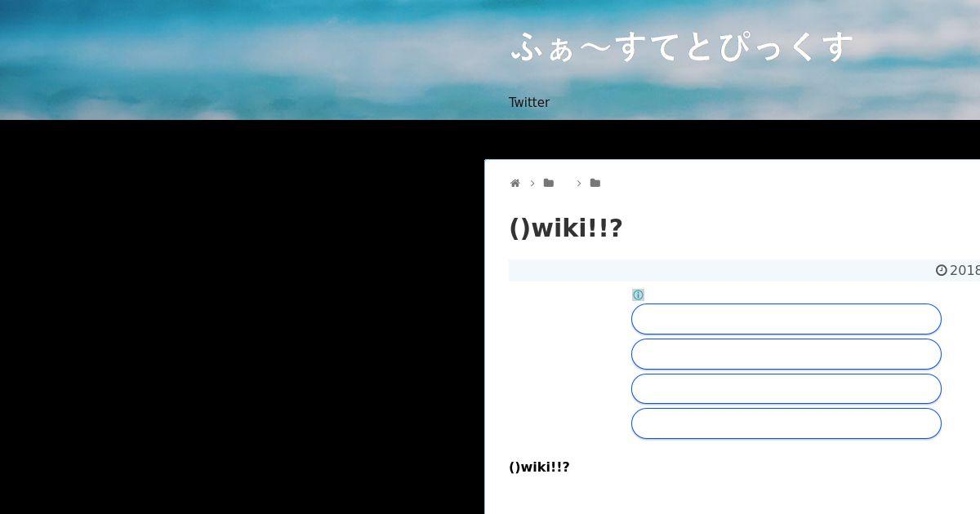Viewport: 980px width, 514px height.
Task: Click the fourth blank ad button
Action: (x=786, y=423)
